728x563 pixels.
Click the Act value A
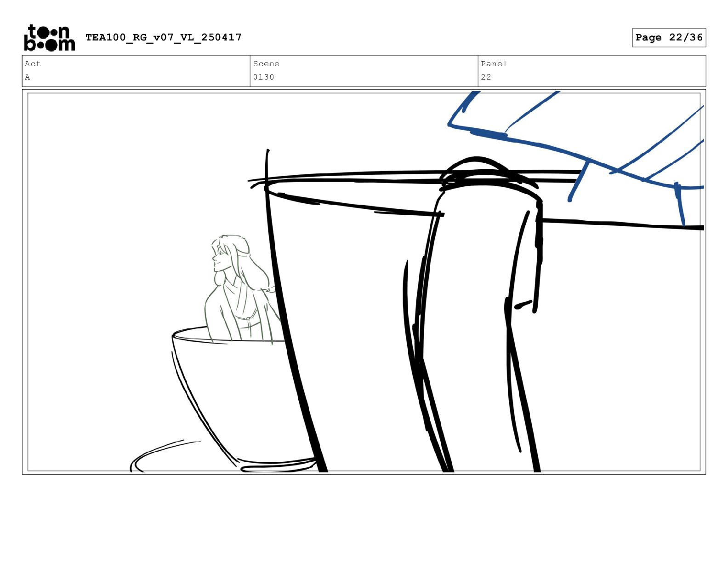click(x=28, y=77)
